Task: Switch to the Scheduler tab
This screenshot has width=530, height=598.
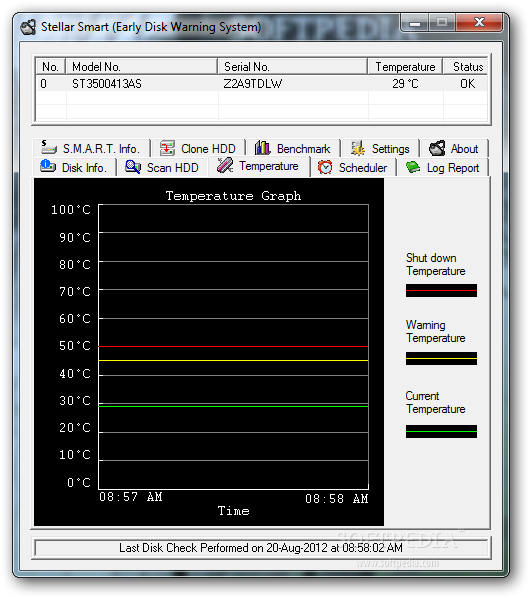Action: (x=352, y=167)
